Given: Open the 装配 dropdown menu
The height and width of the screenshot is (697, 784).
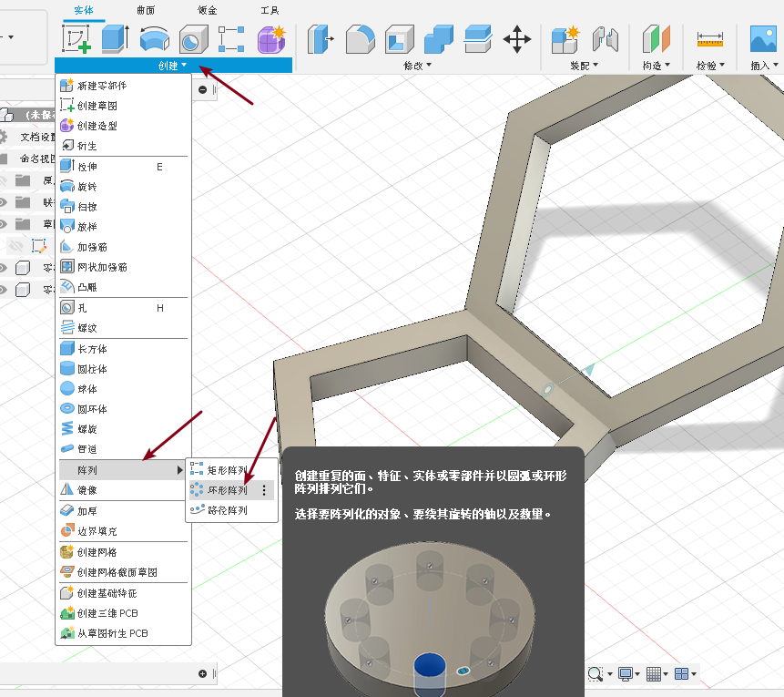Looking at the screenshot, I should click(584, 66).
